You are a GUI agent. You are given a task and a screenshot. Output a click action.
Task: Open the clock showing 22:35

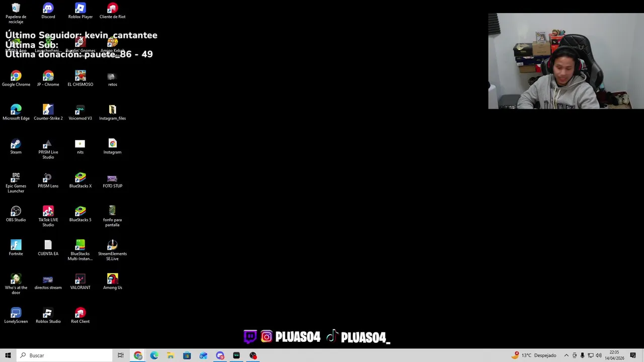614,355
